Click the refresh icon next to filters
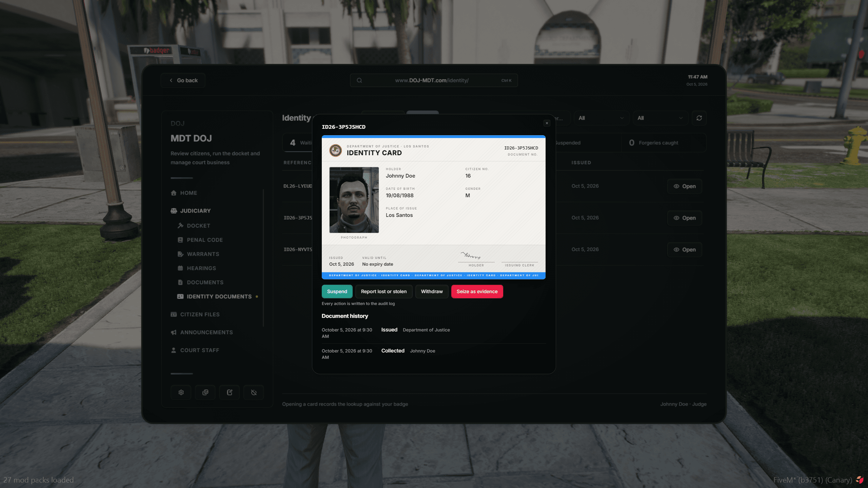This screenshot has width=868, height=488. (x=699, y=118)
